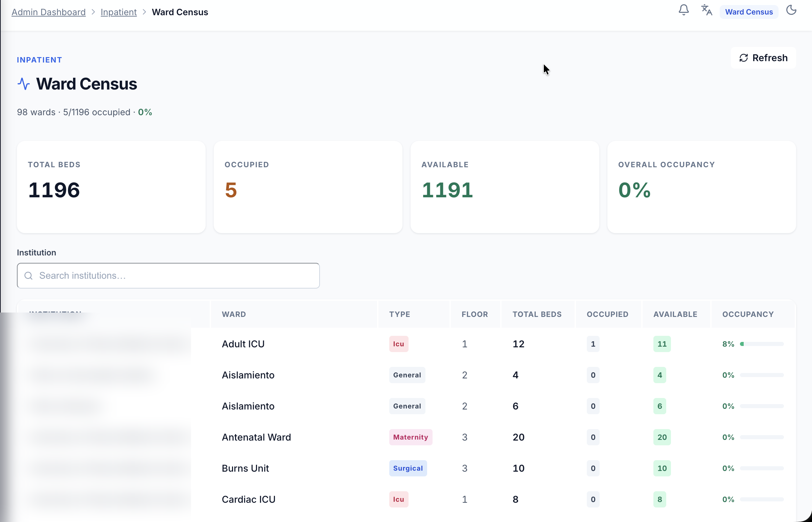Open the Adult ICU ward row
The height and width of the screenshot is (522, 812).
point(406,344)
